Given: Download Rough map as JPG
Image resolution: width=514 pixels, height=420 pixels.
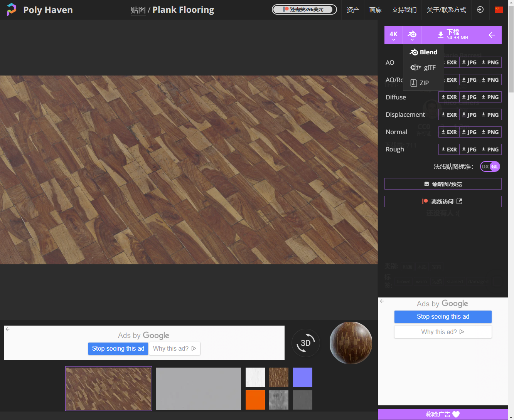Looking at the screenshot, I should coord(469,149).
